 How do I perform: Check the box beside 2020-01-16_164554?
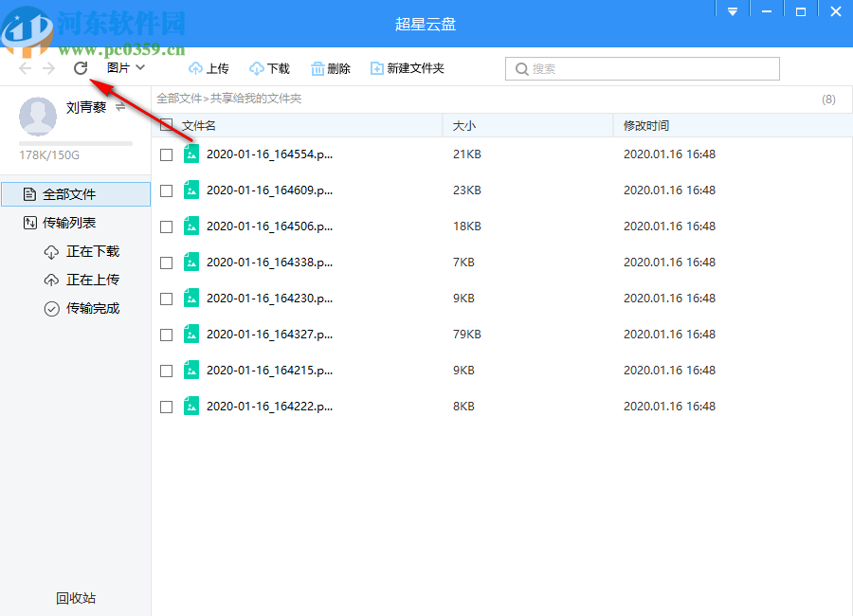(x=167, y=154)
